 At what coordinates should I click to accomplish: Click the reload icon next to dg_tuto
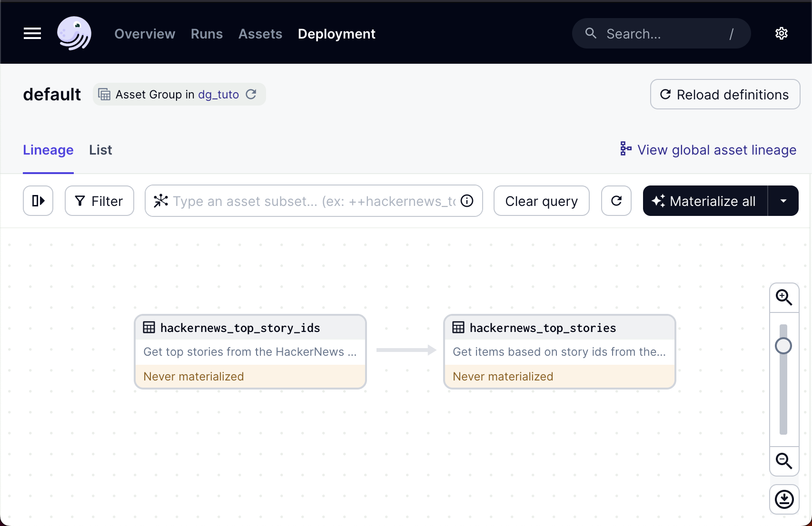tap(251, 94)
